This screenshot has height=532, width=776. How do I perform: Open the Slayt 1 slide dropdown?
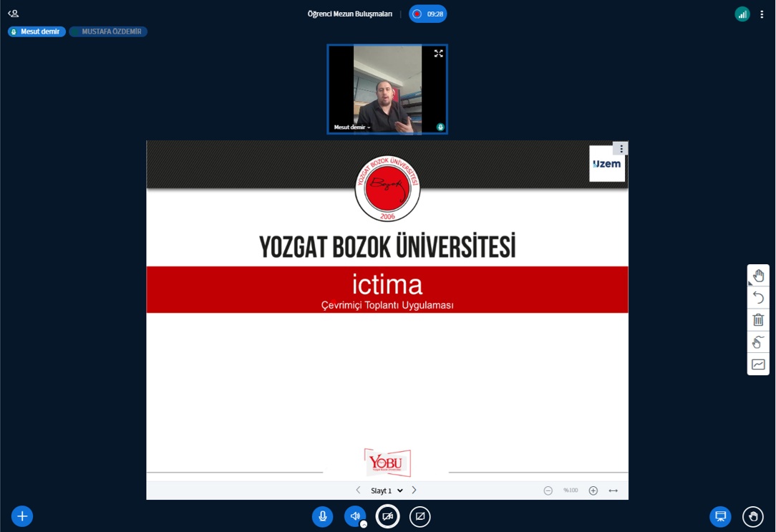[387, 490]
